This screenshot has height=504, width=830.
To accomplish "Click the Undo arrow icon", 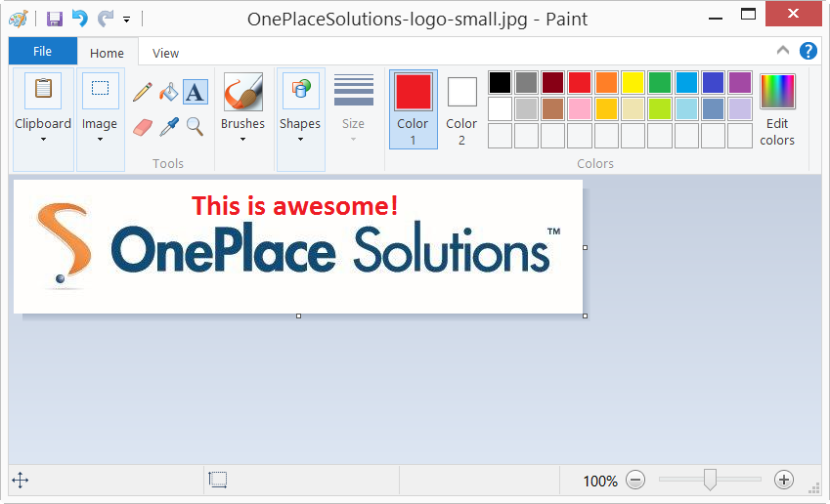I will point(80,19).
